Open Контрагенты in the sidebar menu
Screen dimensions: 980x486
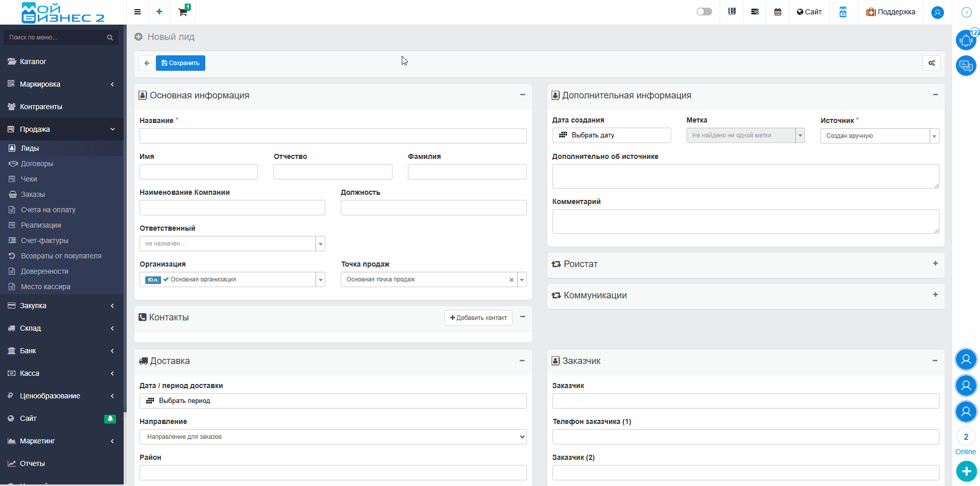41,107
